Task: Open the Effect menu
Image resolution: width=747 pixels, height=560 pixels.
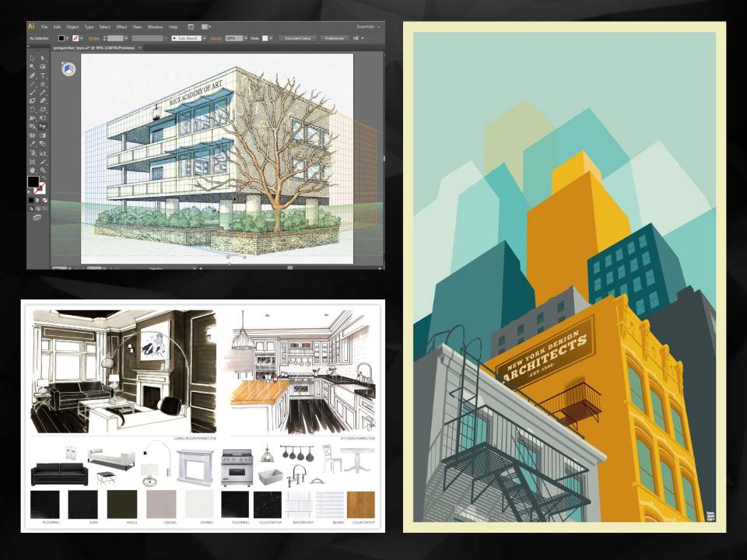Action: (121, 26)
